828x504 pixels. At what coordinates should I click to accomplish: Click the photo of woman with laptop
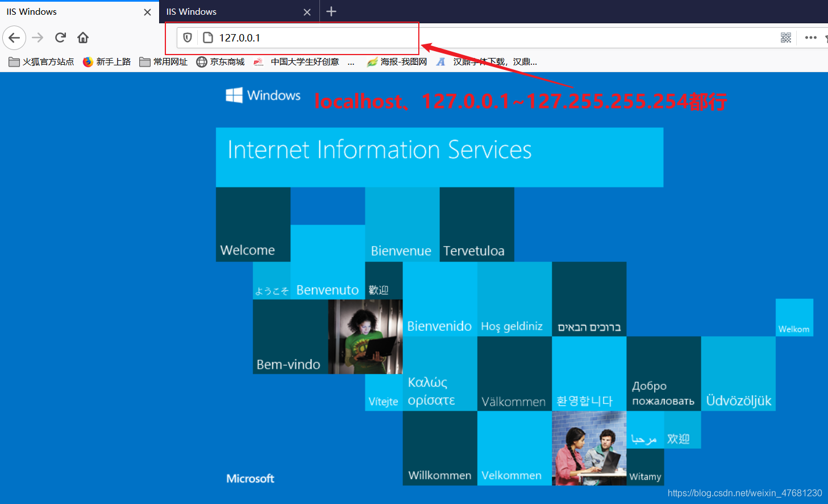click(x=365, y=336)
